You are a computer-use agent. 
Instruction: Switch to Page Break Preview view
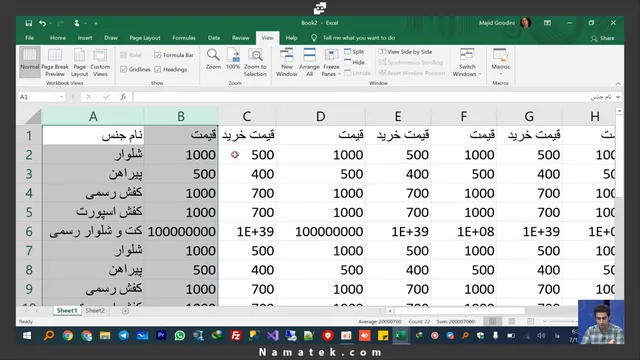click(55, 62)
